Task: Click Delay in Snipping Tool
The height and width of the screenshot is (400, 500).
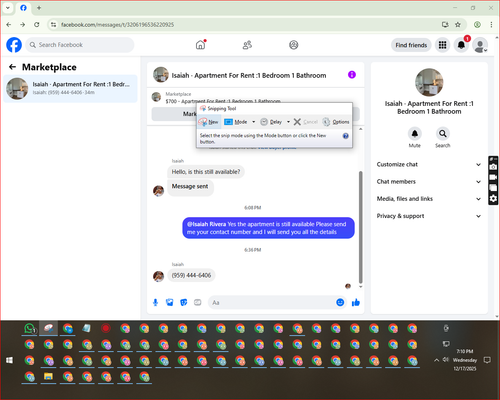Action: [271, 122]
